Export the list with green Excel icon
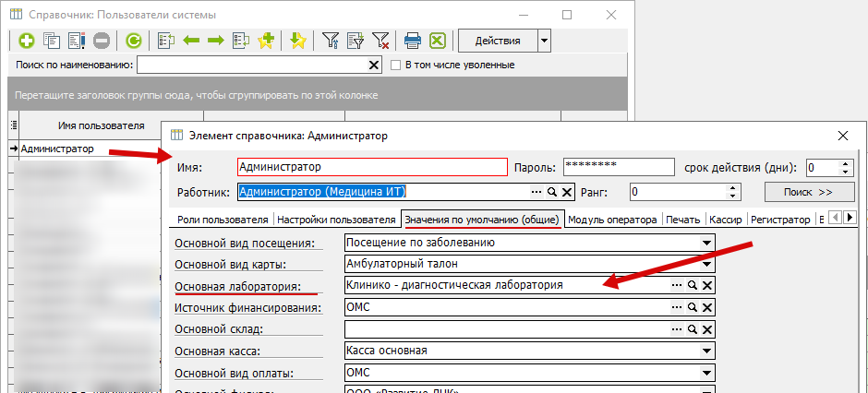Screen dimensions: 868x393 (438, 41)
